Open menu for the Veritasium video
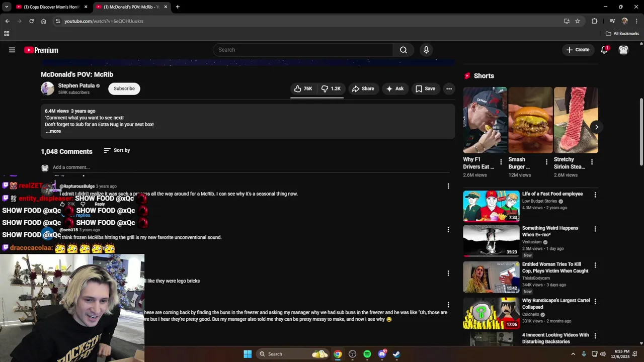The image size is (644, 362). click(x=595, y=229)
